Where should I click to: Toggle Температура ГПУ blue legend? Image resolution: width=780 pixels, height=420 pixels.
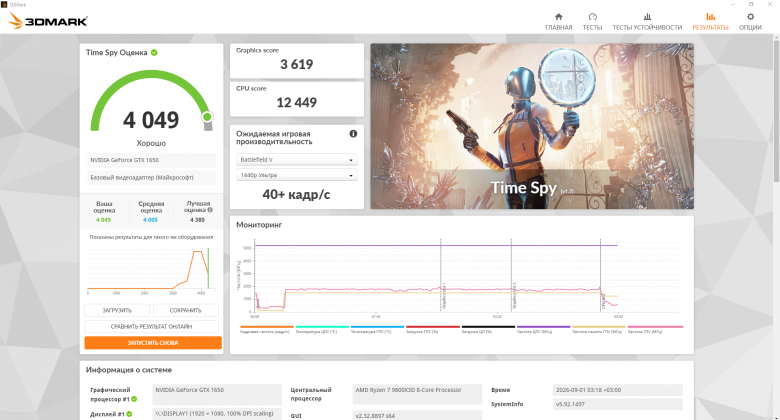377,329
